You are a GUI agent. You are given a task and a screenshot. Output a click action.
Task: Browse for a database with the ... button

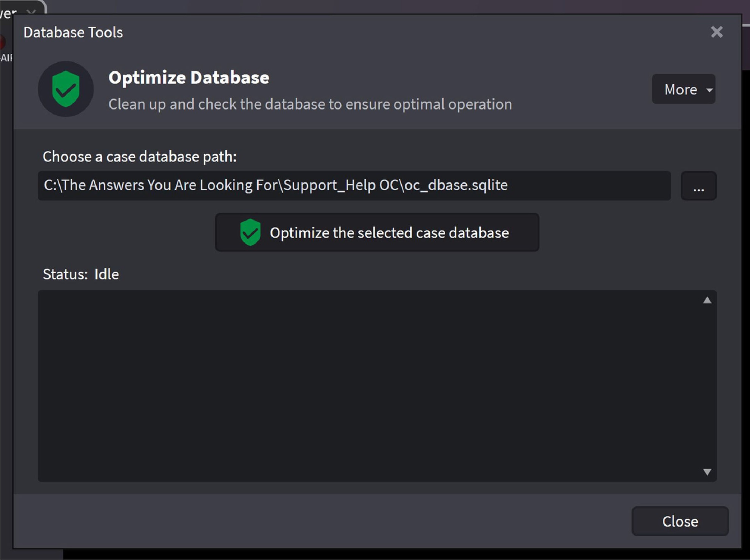(x=698, y=186)
